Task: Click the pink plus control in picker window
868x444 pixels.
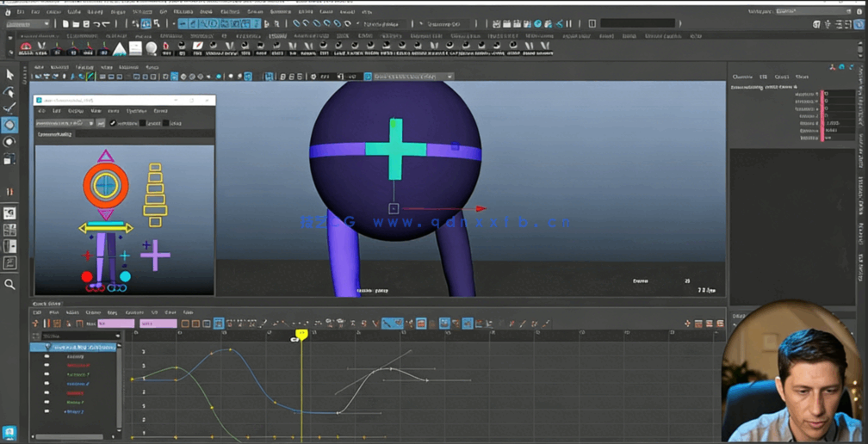Action: [155, 256]
